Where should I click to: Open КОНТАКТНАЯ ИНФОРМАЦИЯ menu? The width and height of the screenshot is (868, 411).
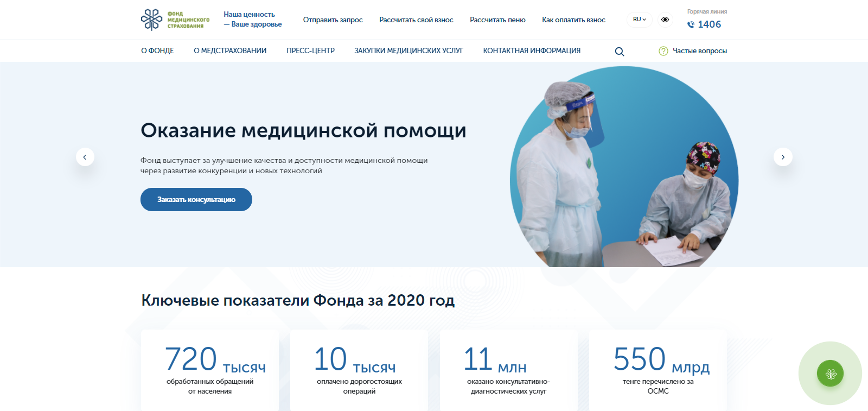click(532, 50)
